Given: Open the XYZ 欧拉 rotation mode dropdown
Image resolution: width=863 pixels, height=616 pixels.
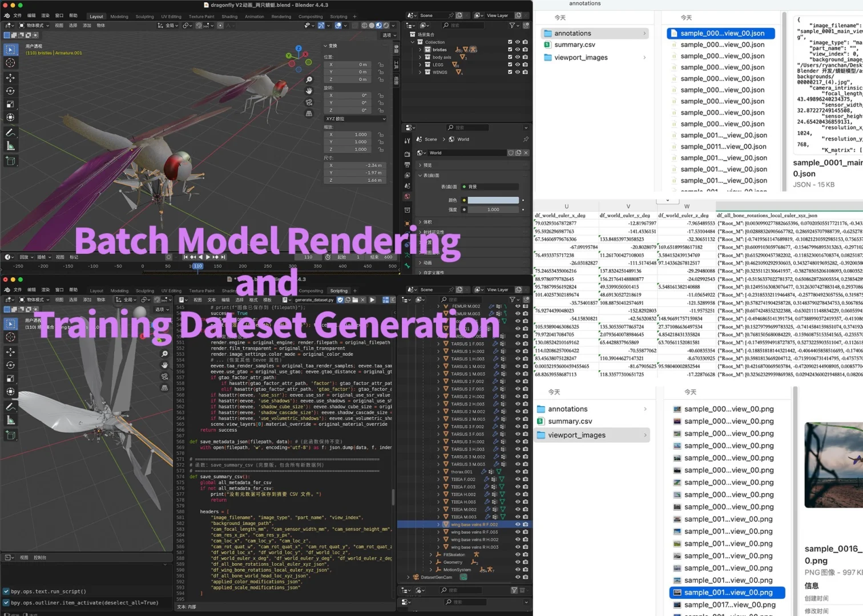Looking at the screenshot, I should 356,119.
